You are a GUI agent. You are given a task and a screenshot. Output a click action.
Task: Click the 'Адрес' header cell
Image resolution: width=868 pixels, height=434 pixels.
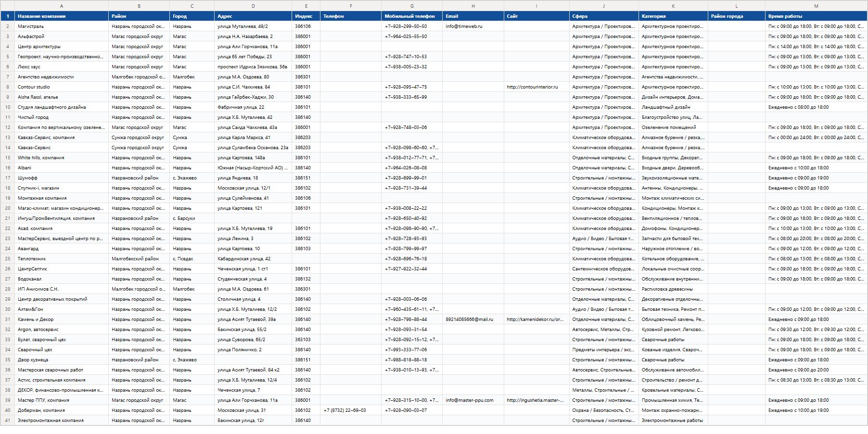(x=253, y=16)
